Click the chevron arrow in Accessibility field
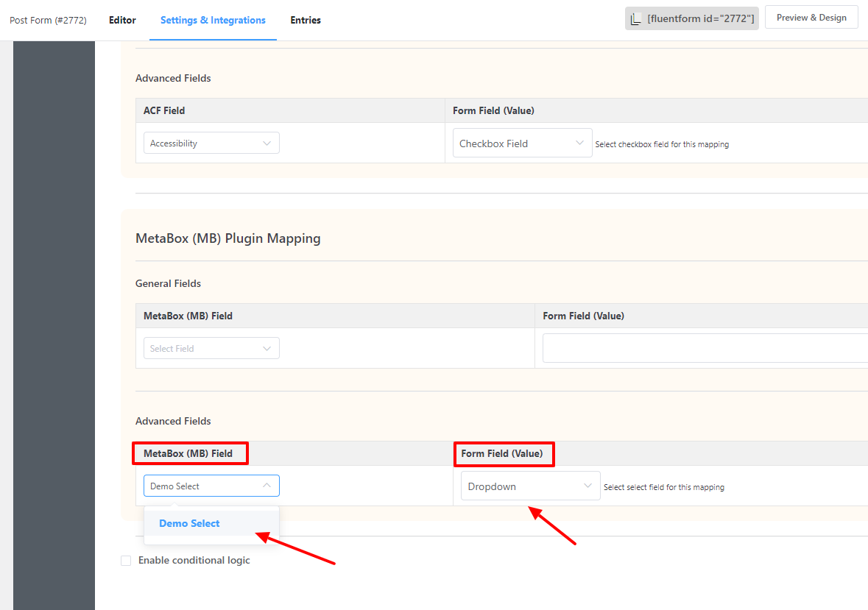Viewport: 868px width, 610px height. point(267,143)
